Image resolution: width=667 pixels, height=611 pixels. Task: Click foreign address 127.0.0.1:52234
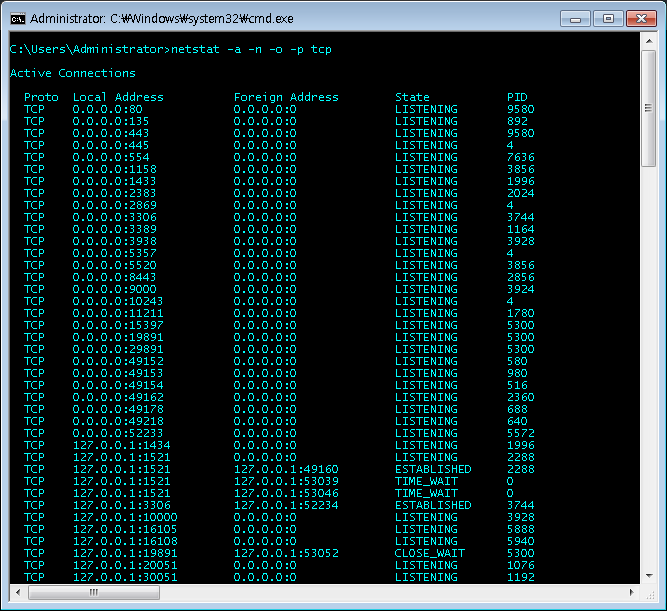click(286, 505)
